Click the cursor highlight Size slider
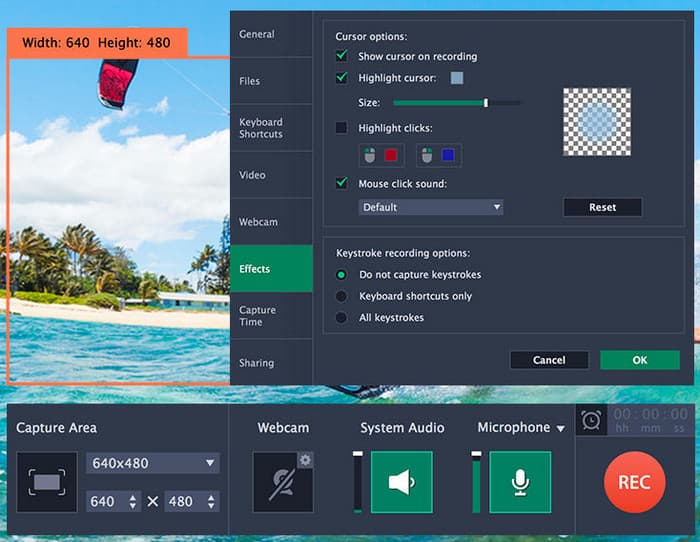 tap(456, 103)
